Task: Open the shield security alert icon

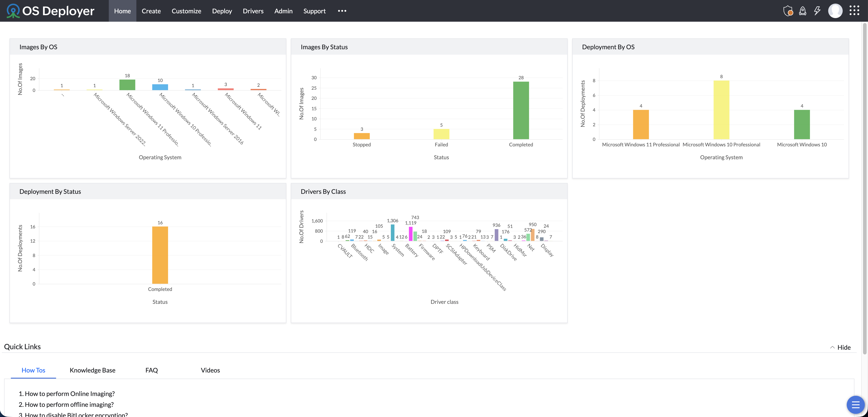Action: 788,11
